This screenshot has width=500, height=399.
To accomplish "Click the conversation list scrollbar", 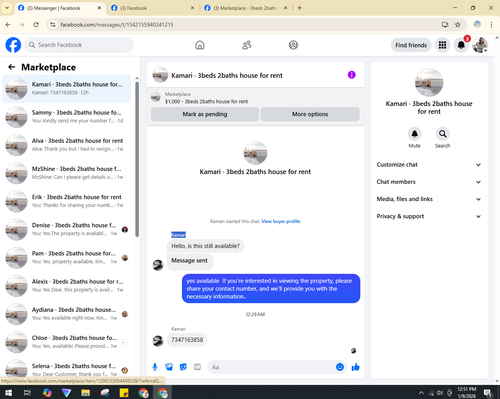I will (137, 159).
